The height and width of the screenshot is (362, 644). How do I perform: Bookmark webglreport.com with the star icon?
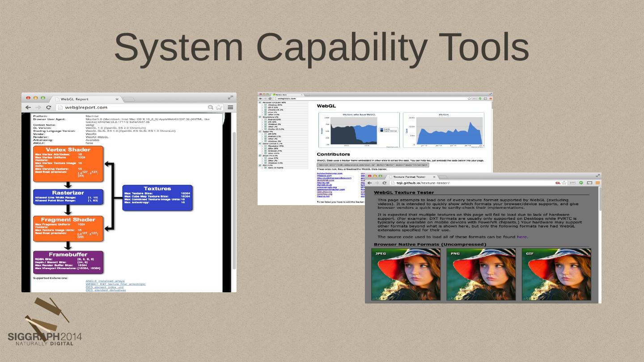pyautogui.click(x=219, y=107)
